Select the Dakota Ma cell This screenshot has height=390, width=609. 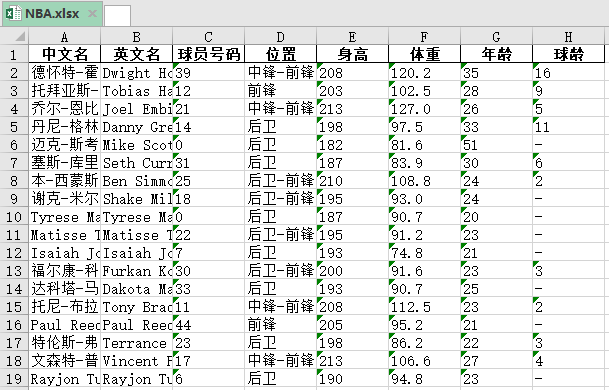pyautogui.click(x=136, y=289)
